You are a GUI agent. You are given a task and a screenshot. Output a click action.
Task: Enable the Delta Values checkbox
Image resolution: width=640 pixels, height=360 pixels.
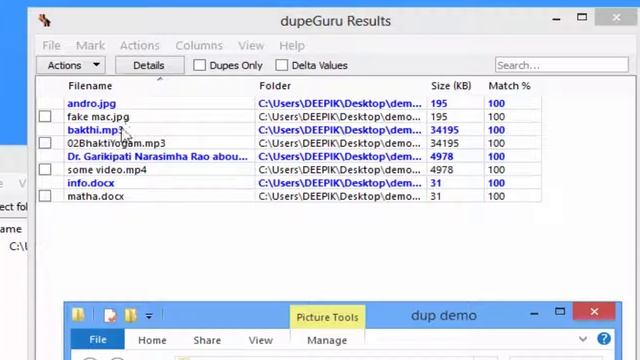281,65
